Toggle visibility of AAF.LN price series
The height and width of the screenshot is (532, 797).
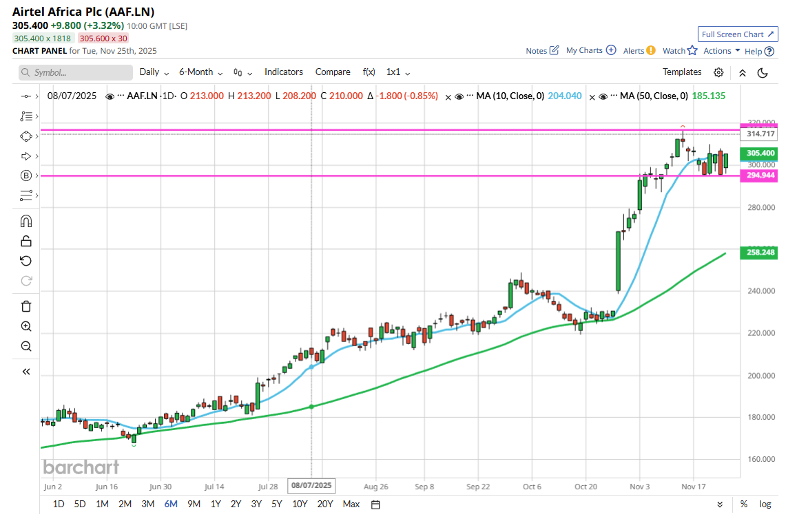(x=110, y=96)
